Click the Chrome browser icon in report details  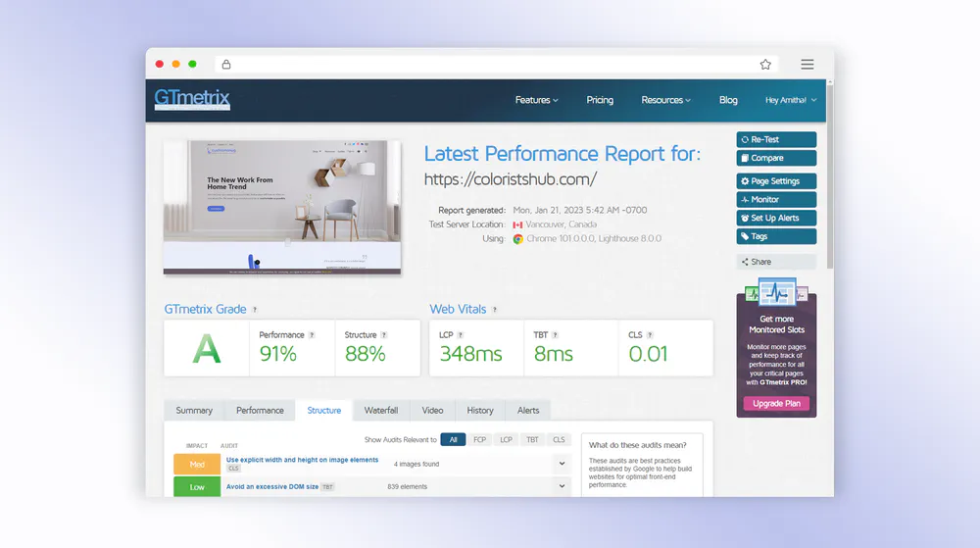click(518, 238)
